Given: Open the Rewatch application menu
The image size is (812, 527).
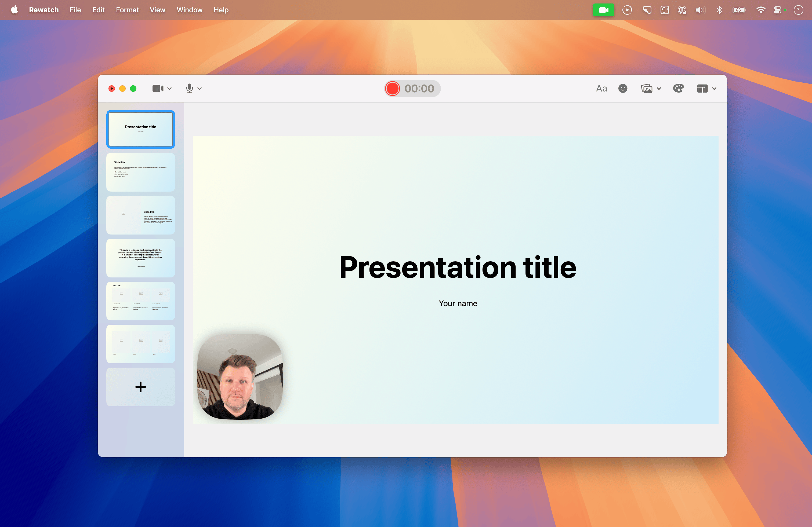Looking at the screenshot, I should (44, 10).
